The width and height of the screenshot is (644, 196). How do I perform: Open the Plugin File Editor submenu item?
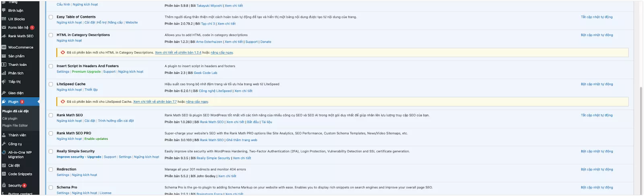click(x=15, y=125)
